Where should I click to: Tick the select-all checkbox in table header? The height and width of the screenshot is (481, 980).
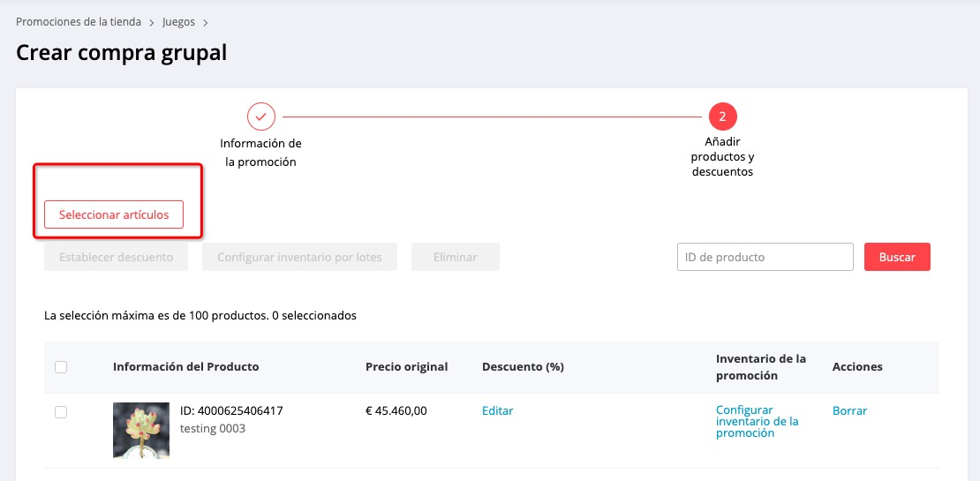(x=61, y=367)
